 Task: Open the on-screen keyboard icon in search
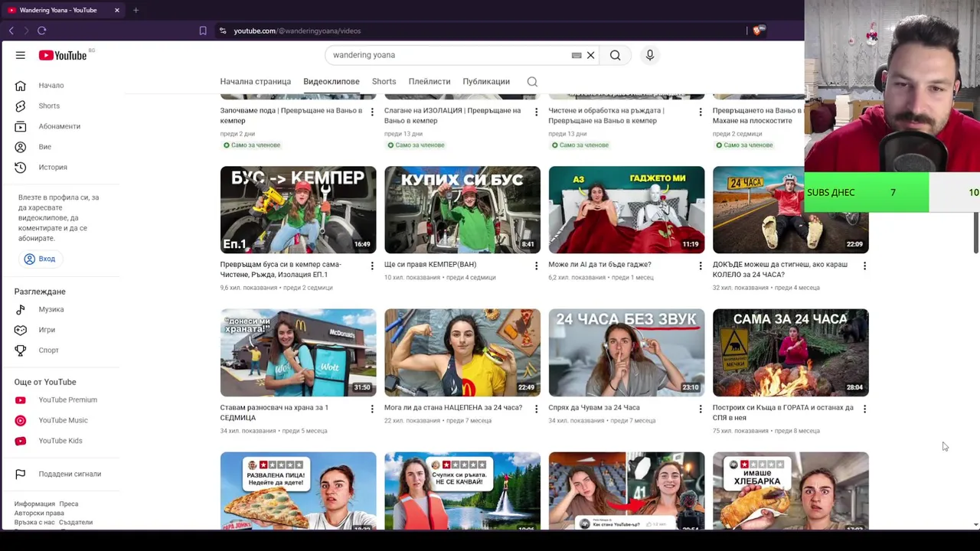[577, 55]
